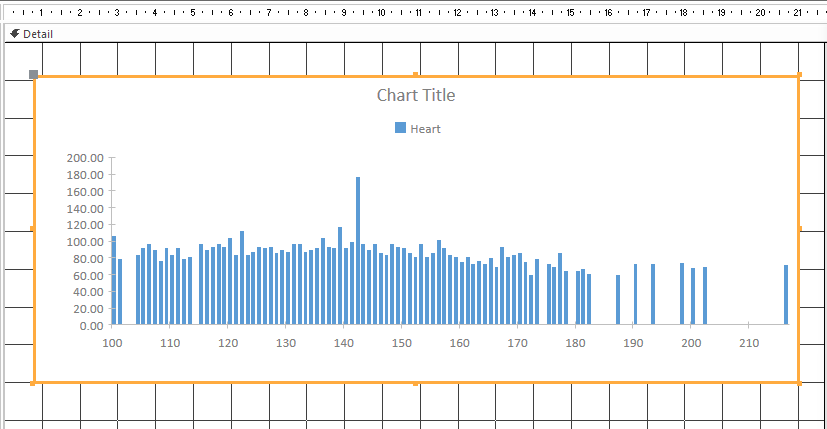Select the 200.00 y-axis label

(x=85, y=158)
